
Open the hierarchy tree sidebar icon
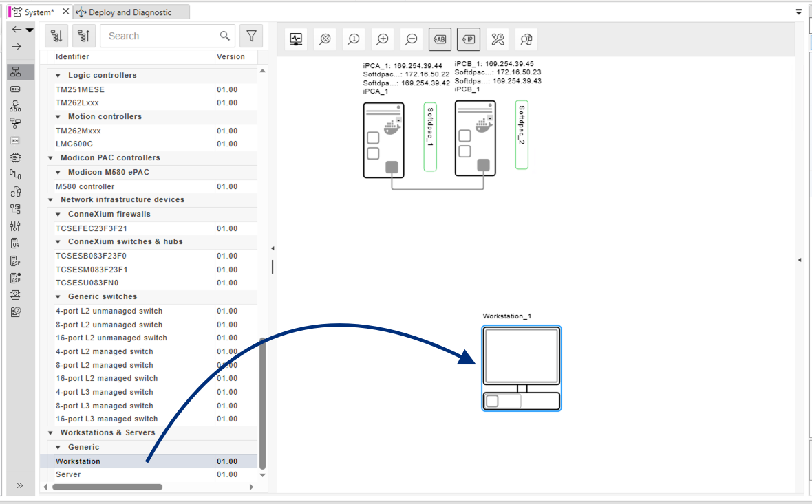[x=16, y=106]
